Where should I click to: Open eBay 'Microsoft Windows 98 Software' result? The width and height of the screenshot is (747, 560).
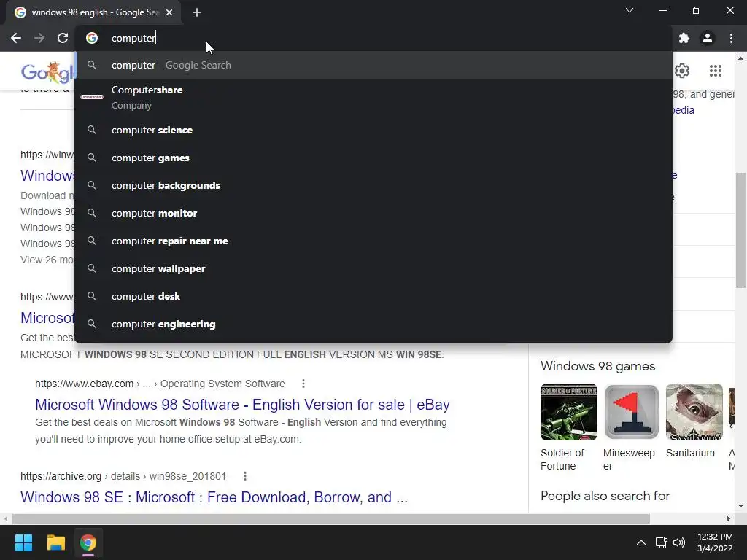[x=242, y=404]
